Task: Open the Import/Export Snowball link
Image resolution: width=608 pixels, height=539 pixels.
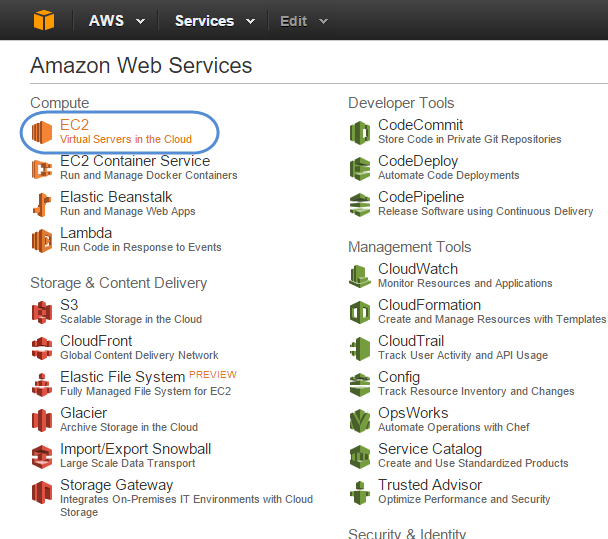Action: pos(135,449)
